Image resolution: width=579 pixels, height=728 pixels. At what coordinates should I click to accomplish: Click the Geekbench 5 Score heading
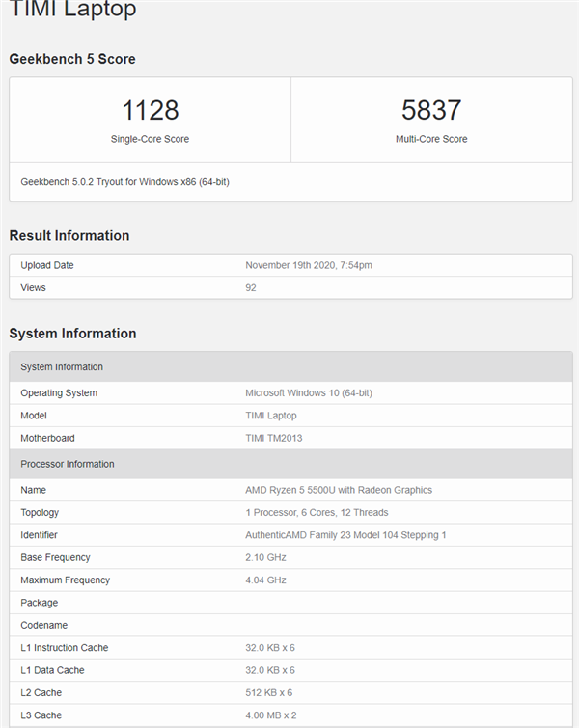[72, 59]
